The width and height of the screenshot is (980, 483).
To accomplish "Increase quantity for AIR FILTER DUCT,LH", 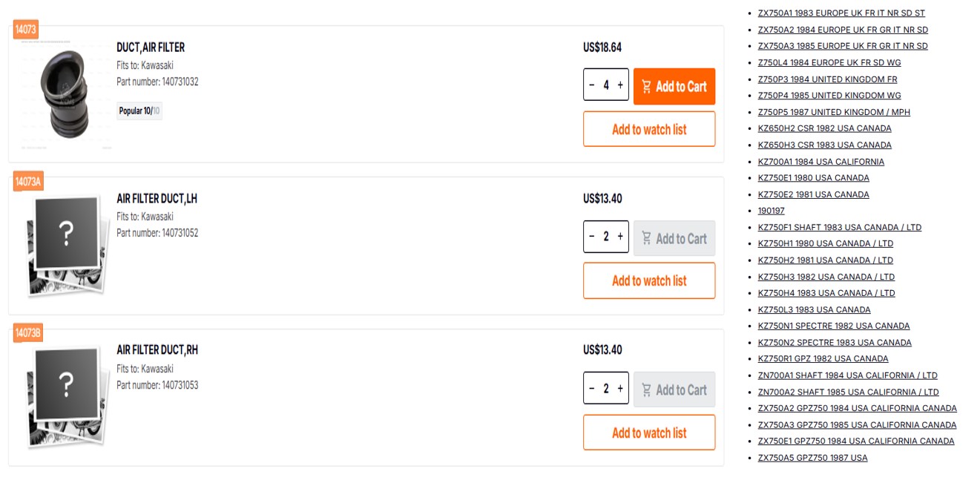I will click(x=620, y=237).
